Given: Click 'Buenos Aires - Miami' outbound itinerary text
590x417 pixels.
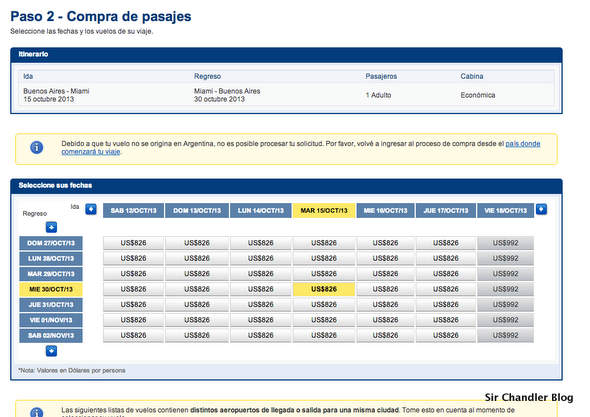Looking at the screenshot, I should (x=56, y=91).
